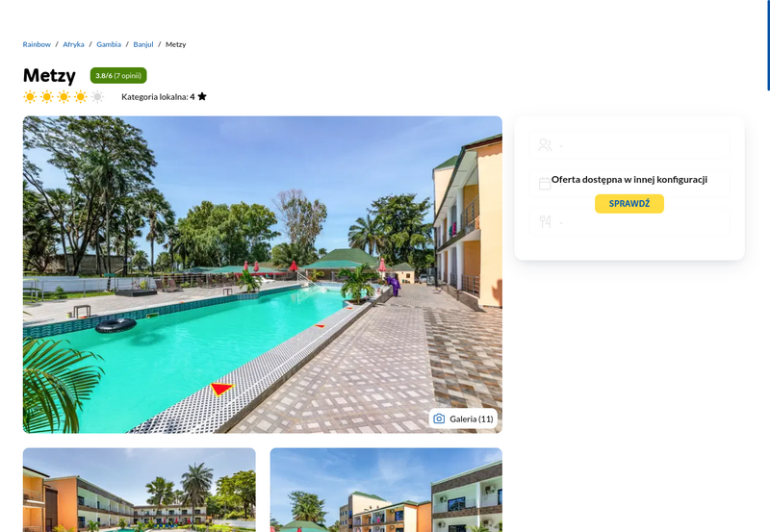Navigate to the Banjul breadcrumb
770x532 pixels.
pos(142,44)
